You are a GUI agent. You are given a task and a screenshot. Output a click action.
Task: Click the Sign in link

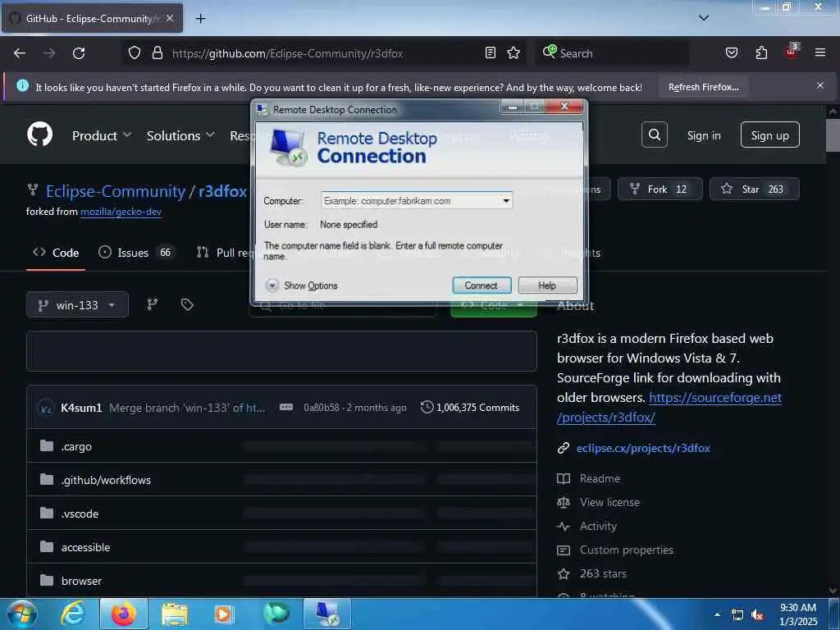703,135
